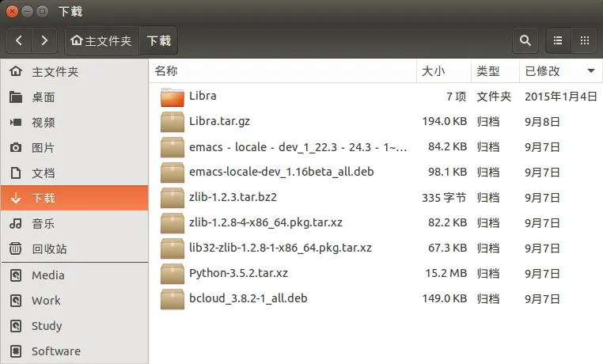The height and width of the screenshot is (364, 603).
Task: Switch to icon grid view
Action: coord(584,40)
